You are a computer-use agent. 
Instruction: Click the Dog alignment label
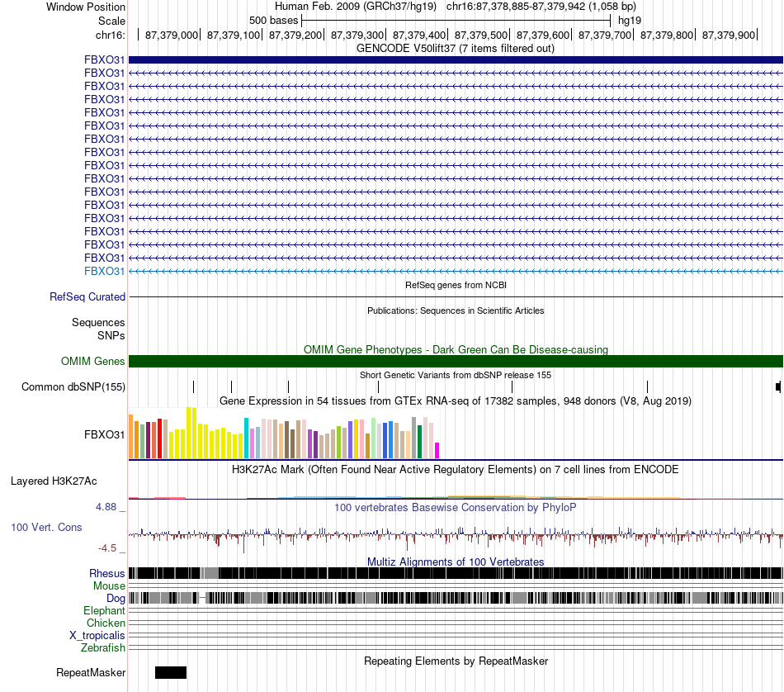116,599
